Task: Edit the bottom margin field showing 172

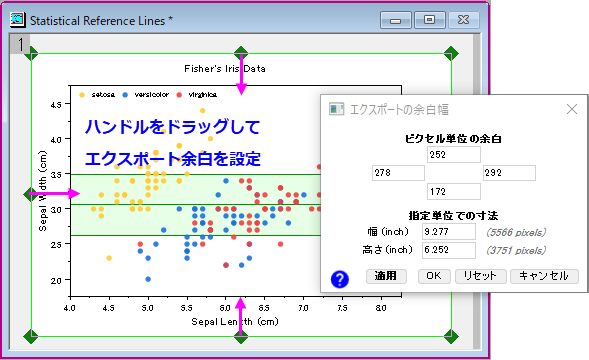Action: point(453,192)
